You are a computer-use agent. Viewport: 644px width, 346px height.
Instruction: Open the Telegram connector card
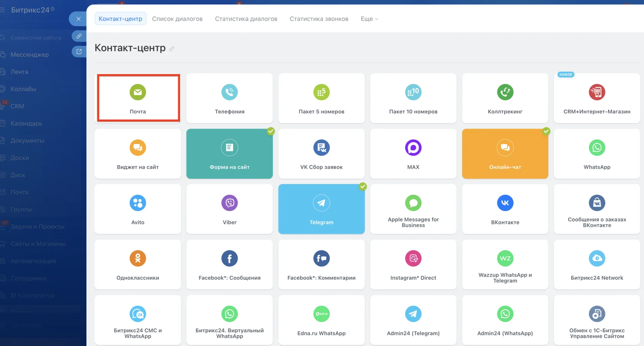point(321,209)
